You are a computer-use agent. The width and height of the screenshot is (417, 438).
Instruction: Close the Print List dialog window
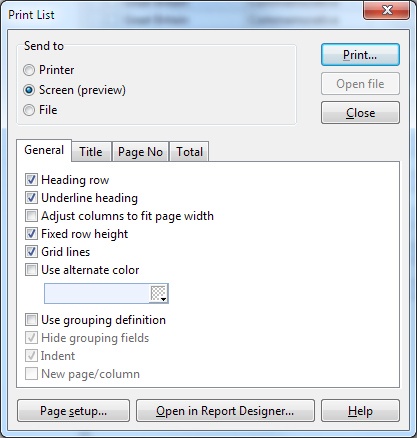[387, 10]
